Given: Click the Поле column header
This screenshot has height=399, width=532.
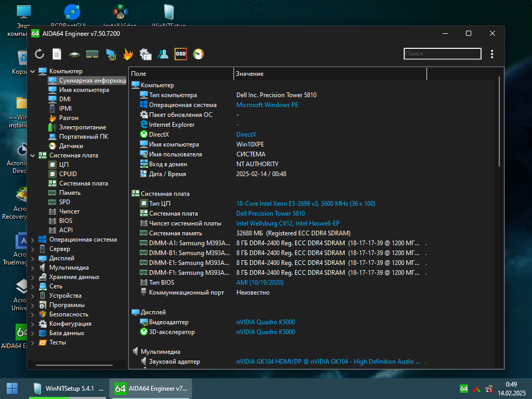Looking at the screenshot, I should 181,74.
